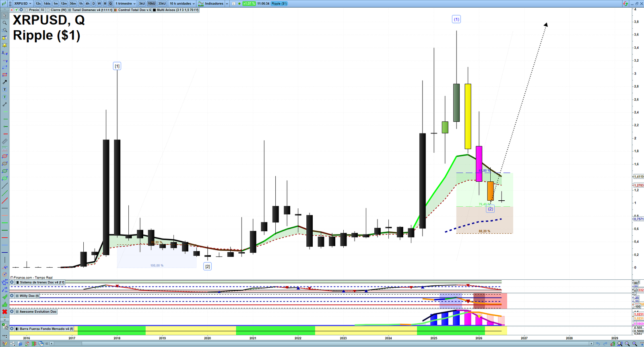
Task: Click the top-right chart link icon
Action: point(625,4)
